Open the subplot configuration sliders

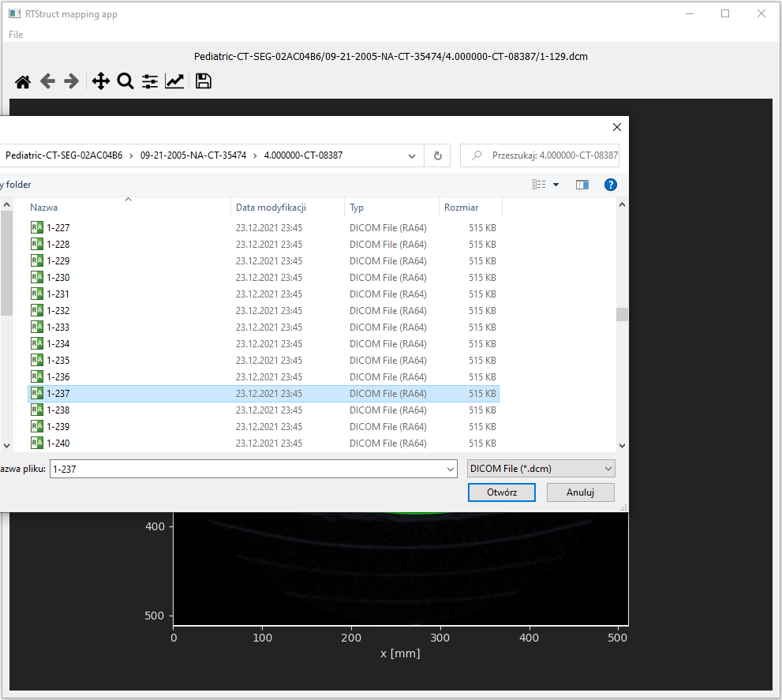coord(149,80)
